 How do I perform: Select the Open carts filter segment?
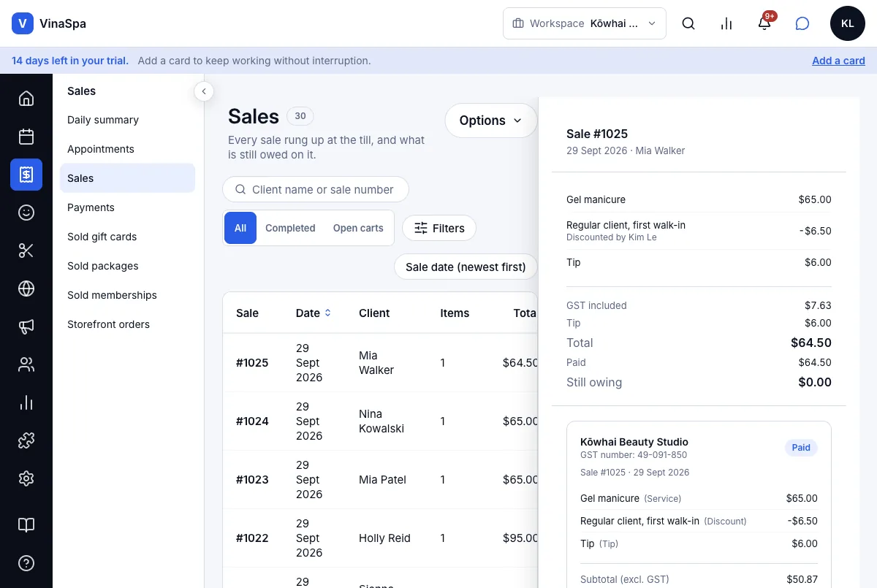[x=358, y=228]
